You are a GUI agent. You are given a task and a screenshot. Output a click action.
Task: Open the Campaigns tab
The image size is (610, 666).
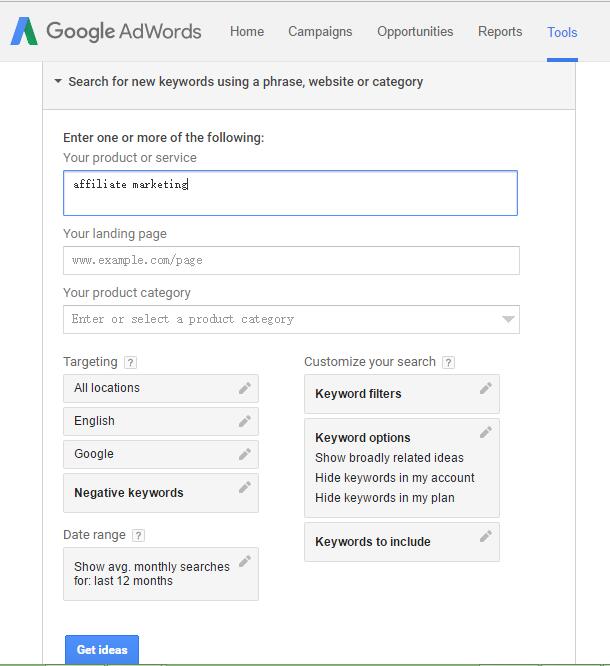320,32
